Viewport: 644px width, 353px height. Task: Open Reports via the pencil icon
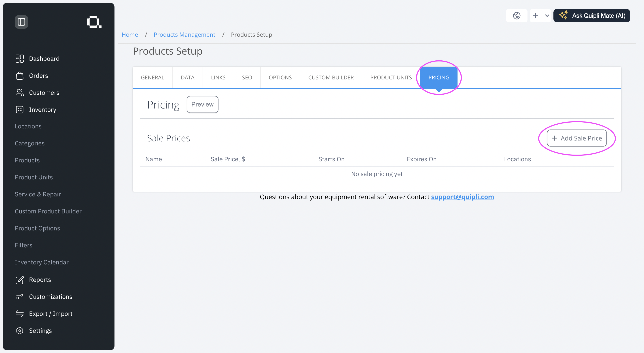[19, 280]
